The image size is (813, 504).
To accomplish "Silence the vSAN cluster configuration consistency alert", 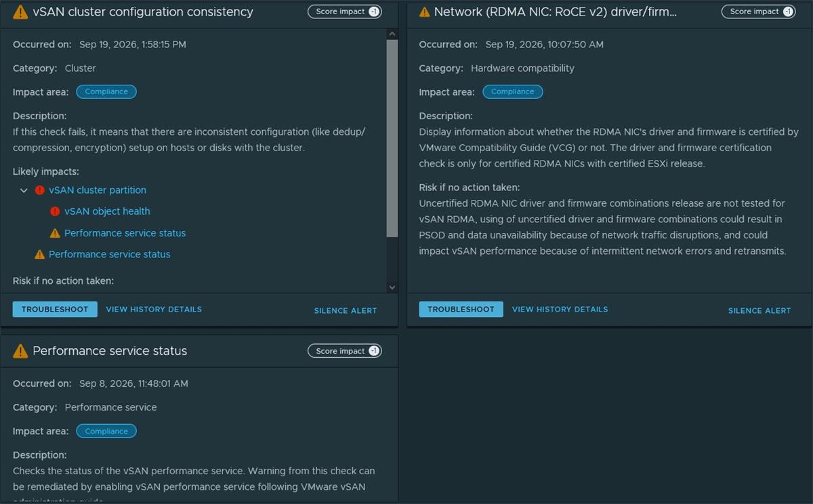I will click(x=346, y=310).
